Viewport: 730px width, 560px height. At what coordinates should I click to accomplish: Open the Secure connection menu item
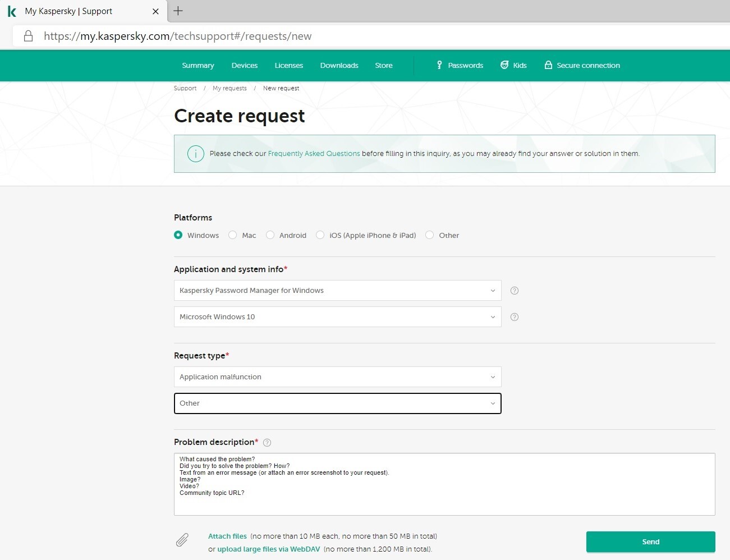tap(589, 66)
